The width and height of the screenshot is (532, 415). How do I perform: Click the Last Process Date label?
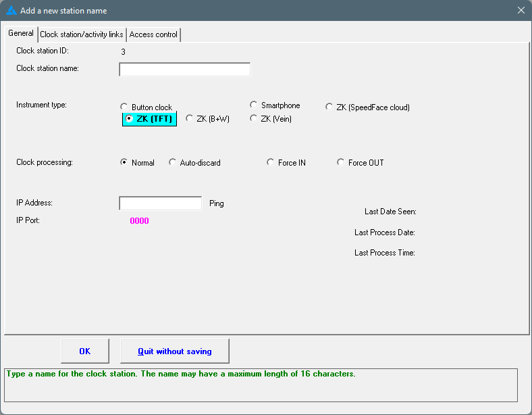pyautogui.click(x=384, y=233)
